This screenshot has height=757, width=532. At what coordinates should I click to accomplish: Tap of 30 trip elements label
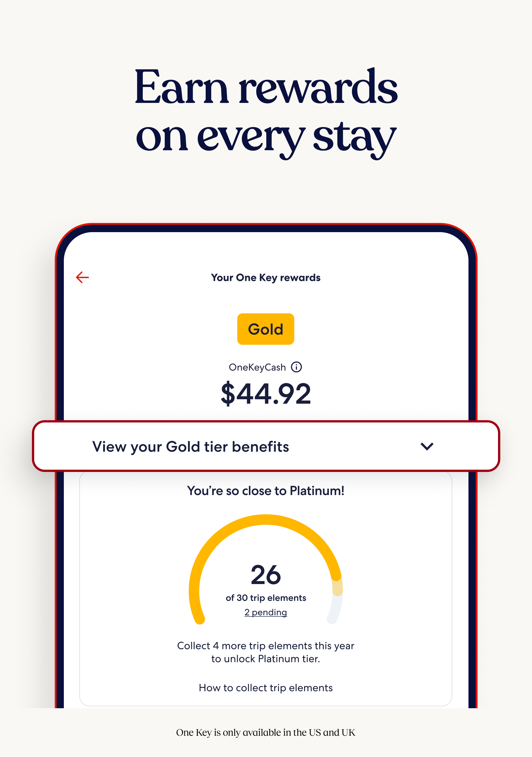[x=266, y=598]
